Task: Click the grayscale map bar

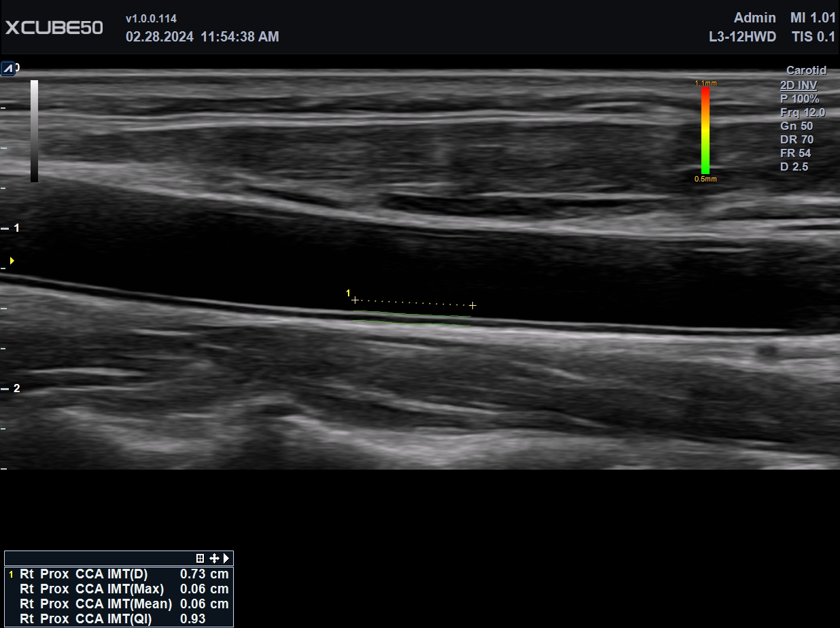Action: tap(34, 131)
